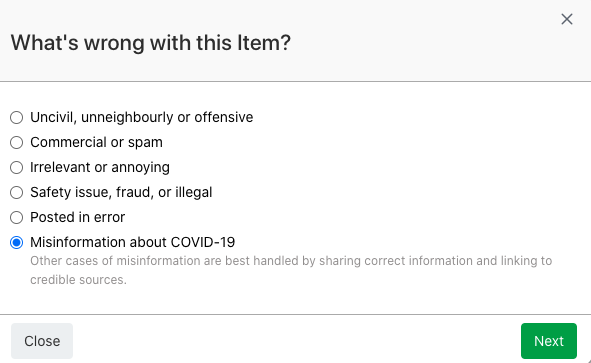
Task: Click the 'What's wrong with this Item?' heading
Action: pos(151,43)
